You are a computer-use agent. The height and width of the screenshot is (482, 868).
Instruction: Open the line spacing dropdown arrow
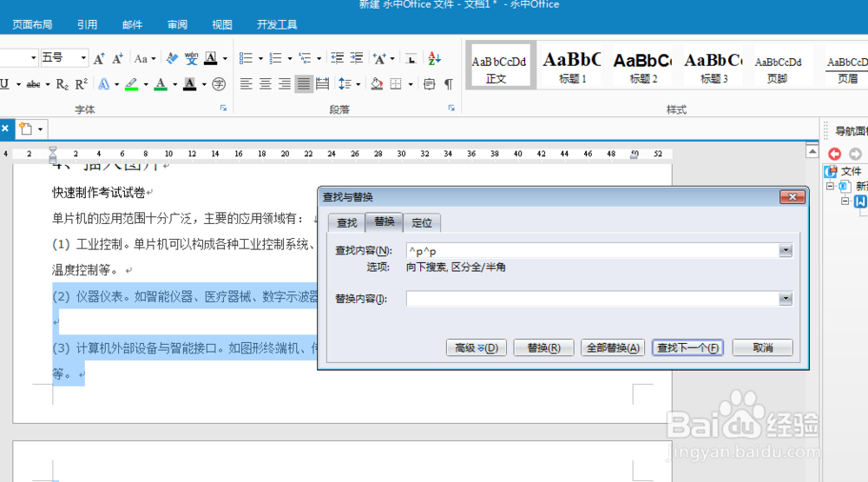pos(358,85)
